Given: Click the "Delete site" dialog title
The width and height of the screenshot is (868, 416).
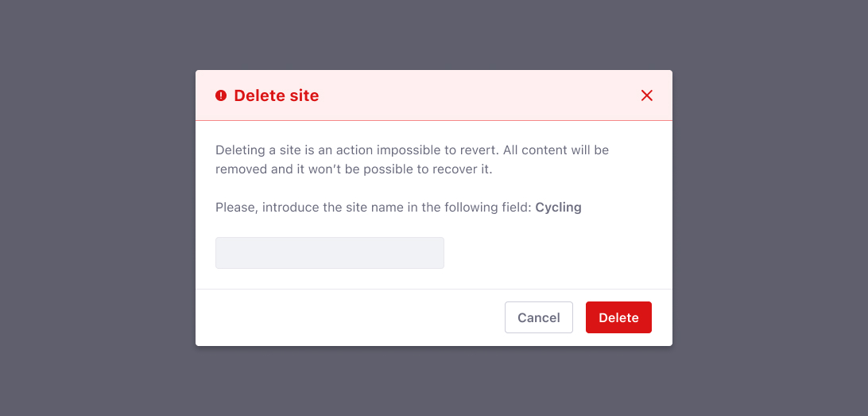Looking at the screenshot, I should click(277, 95).
